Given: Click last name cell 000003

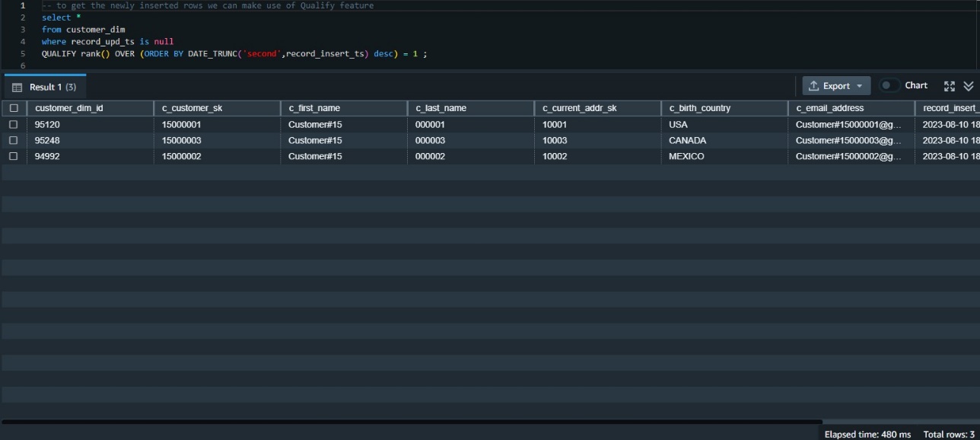Looking at the screenshot, I should tap(470, 140).
